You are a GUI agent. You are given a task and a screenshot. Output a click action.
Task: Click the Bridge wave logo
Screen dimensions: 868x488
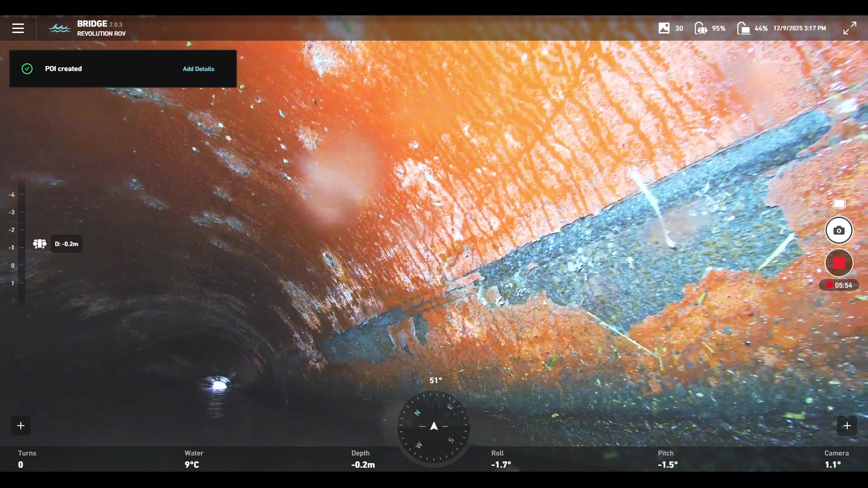click(x=60, y=28)
